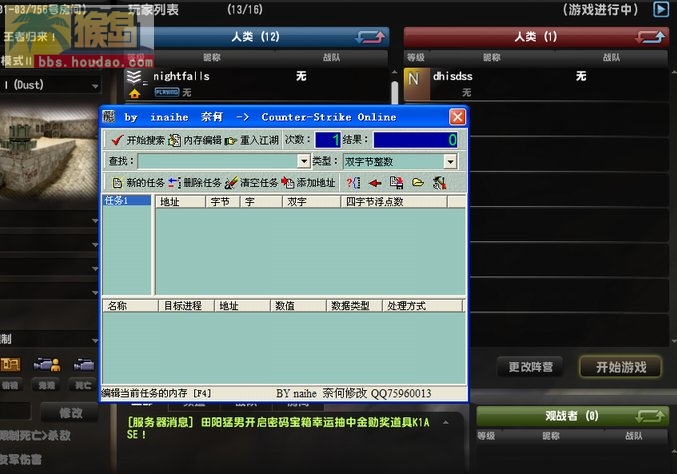
Task: Click the 四字节浮点数 column header
Action: click(x=394, y=202)
